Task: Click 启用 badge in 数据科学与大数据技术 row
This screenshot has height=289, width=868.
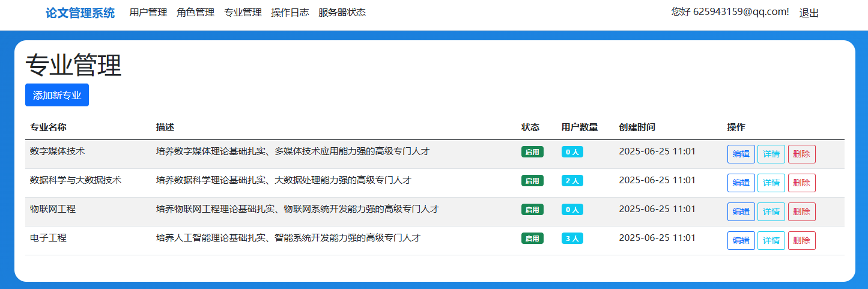Action: tap(532, 181)
